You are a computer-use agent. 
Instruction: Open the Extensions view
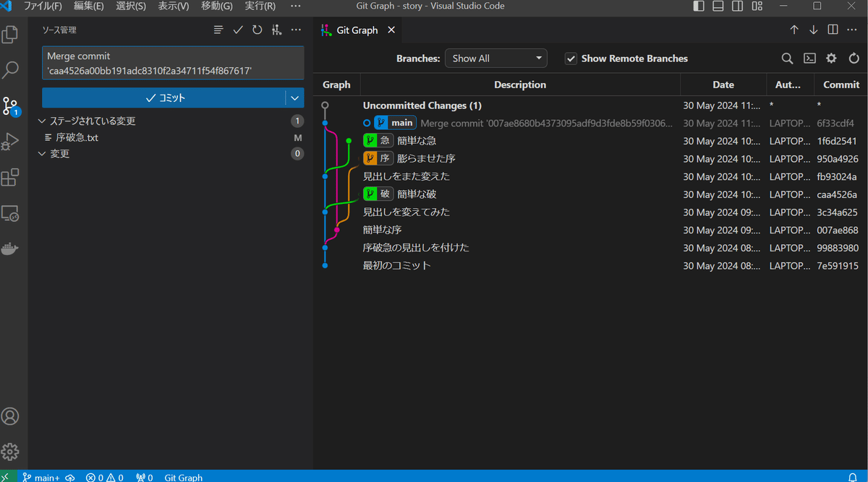(x=10, y=178)
